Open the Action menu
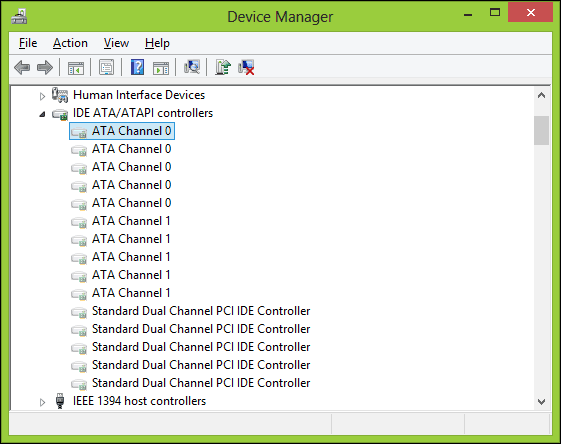 pos(70,43)
